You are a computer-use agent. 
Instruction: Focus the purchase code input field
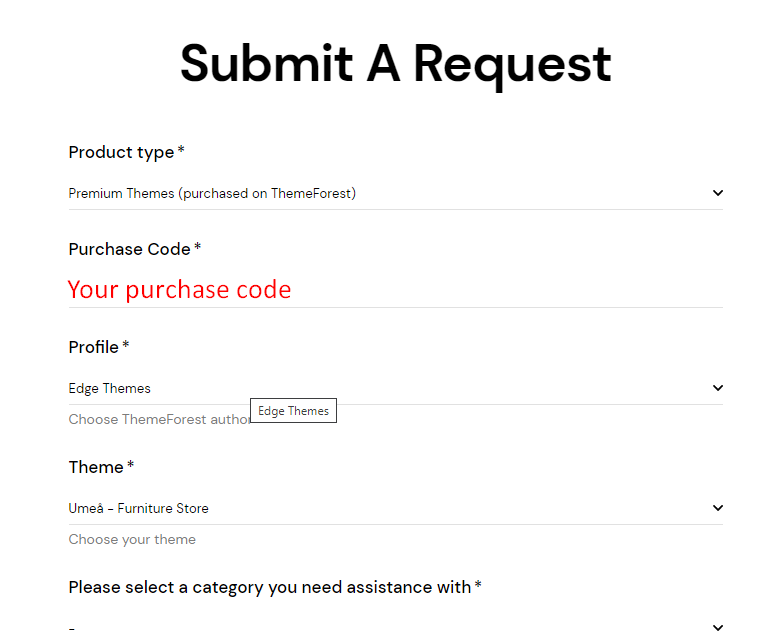(396, 290)
